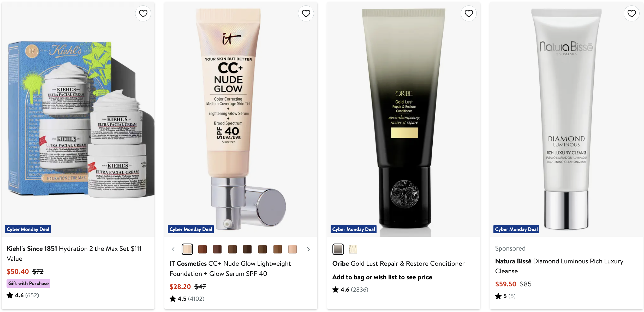The image size is (644, 312).
Task: Open Oribe Gold Lust Repair & Restore Conditioner
Action: 398,263
